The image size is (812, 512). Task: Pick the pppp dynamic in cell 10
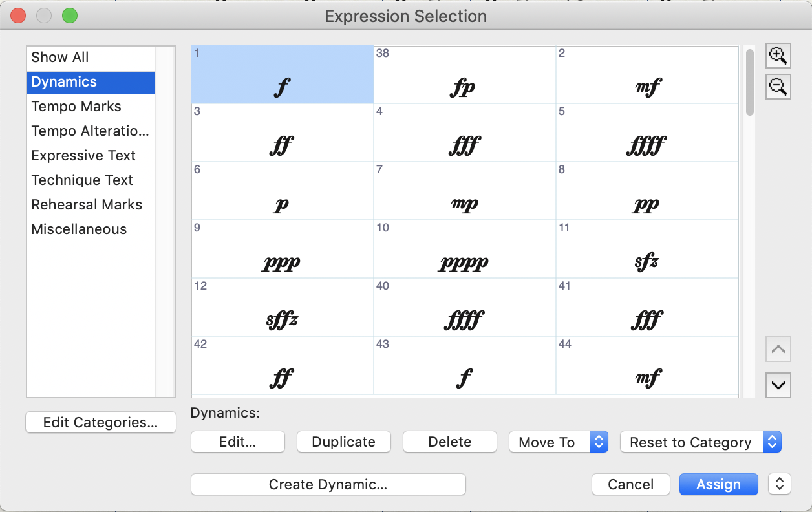pyautogui.click(x=464, y=250)
